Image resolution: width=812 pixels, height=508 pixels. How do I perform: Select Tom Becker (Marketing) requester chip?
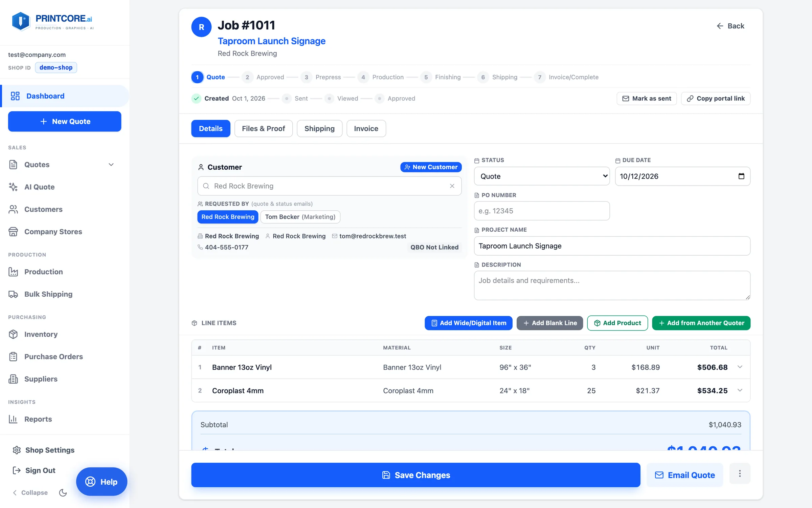[x=300, y=217]
